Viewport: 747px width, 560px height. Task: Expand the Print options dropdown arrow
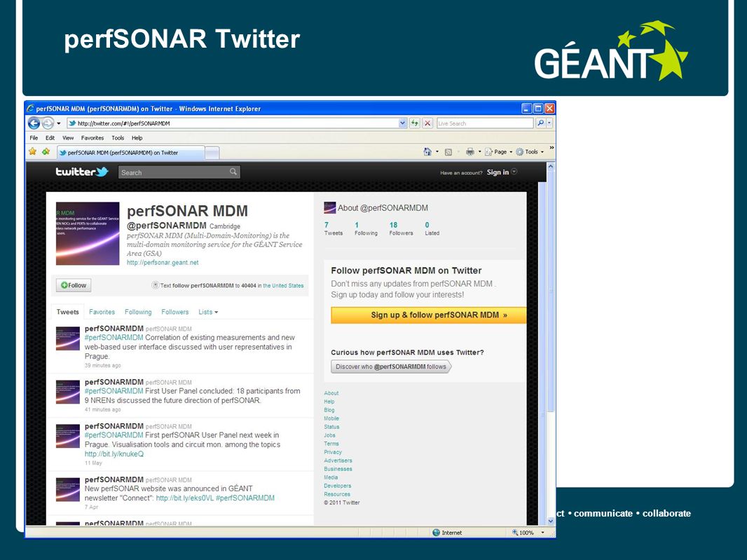click(x=479, y=152)
